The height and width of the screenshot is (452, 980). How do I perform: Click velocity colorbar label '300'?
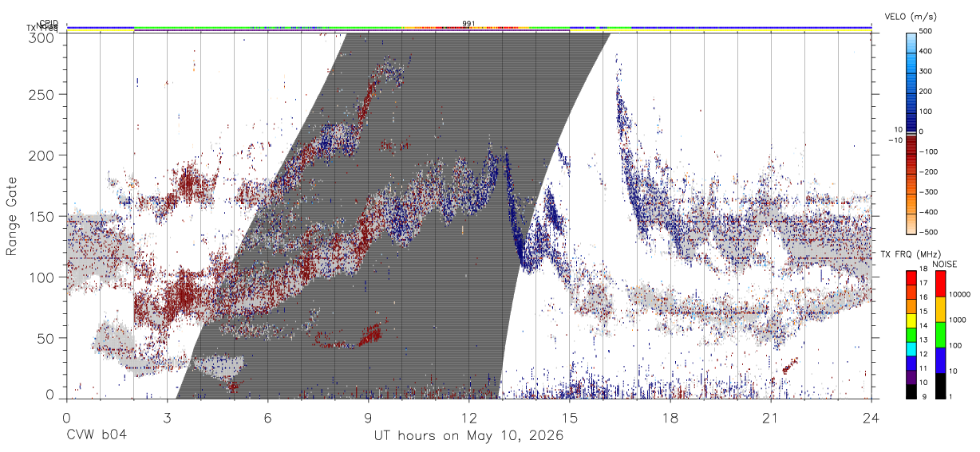coord(927,71)
